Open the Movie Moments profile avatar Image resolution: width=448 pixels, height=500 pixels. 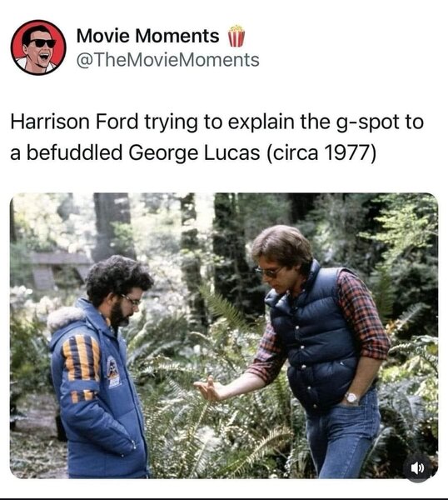[x=38, y=47]
